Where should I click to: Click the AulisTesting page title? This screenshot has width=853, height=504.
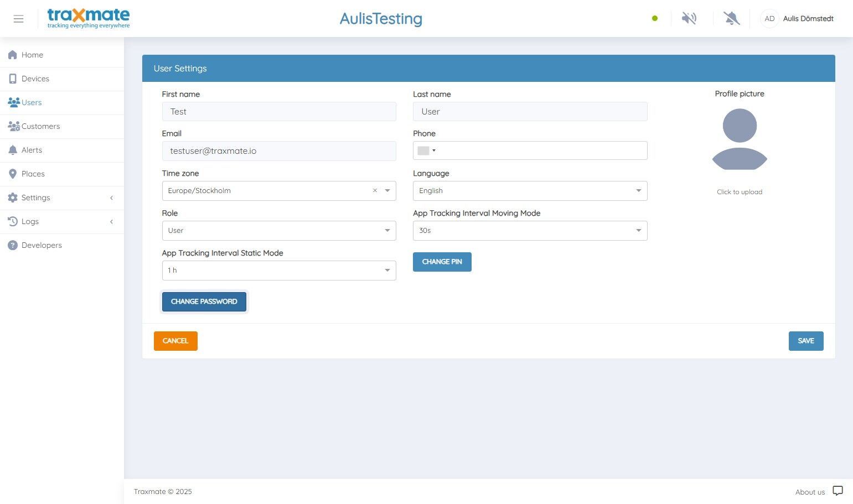click(x=381, y=19)
